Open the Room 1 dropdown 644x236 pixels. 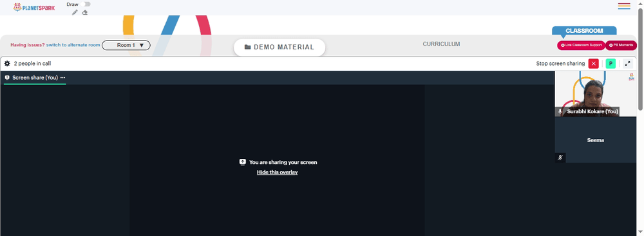coord(126,45)
